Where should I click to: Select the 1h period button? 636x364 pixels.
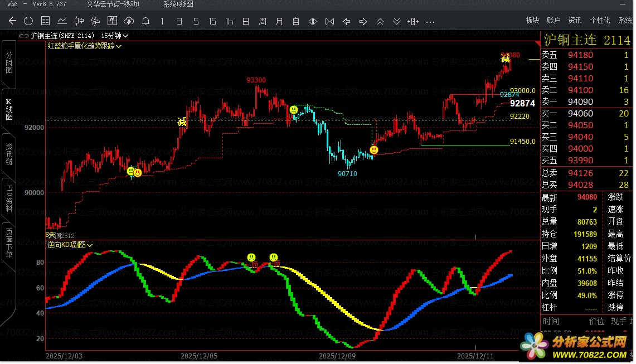click(229, 21)
